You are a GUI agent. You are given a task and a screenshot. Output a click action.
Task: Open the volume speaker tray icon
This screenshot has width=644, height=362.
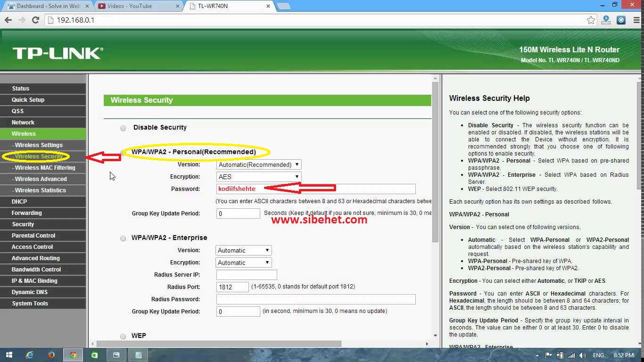[x=583, y=355]
